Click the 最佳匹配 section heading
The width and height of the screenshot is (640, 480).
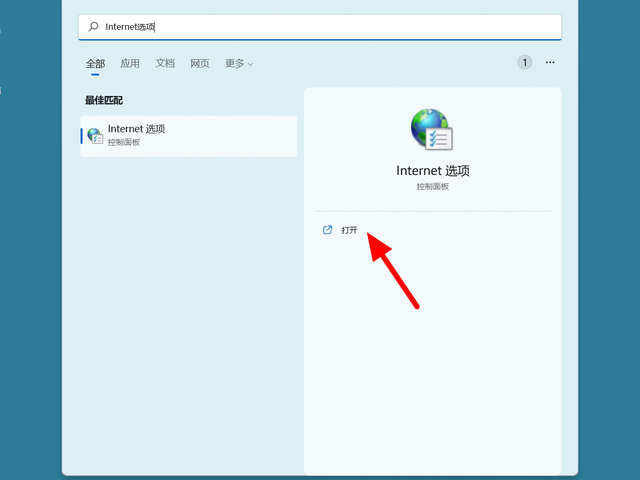pyautogui.click(x=104, y=100)
